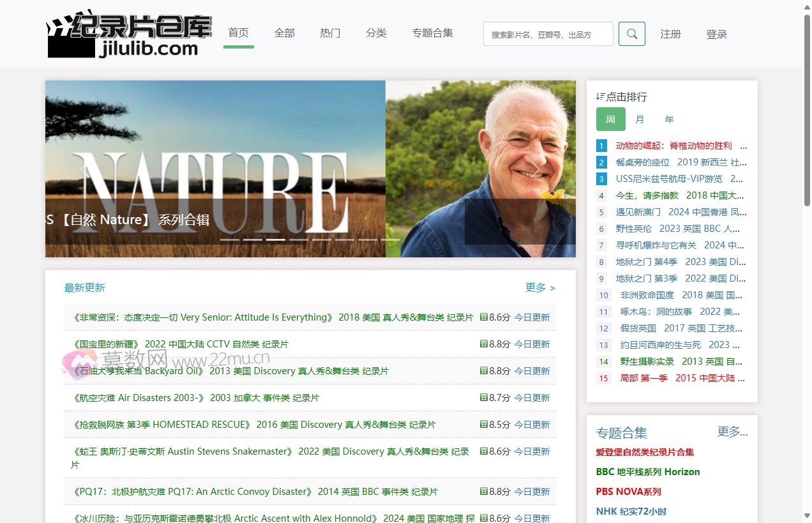Select the active carousel indicator dot
This screenshot has height=523, width=812.
click(275, 240)
